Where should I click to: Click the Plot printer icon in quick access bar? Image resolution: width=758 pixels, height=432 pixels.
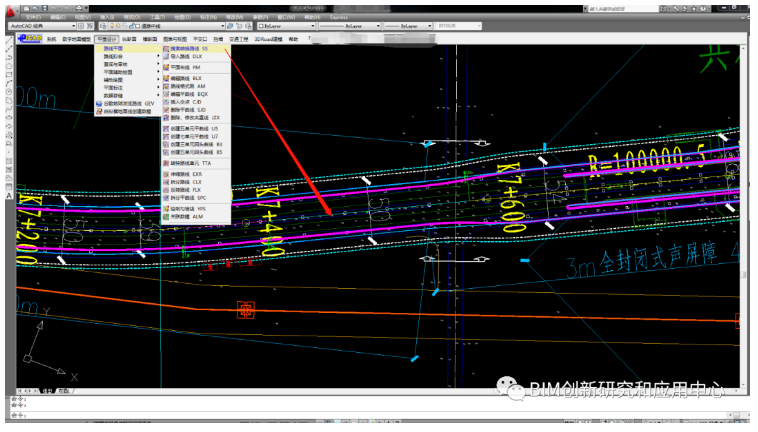[79, 8]
